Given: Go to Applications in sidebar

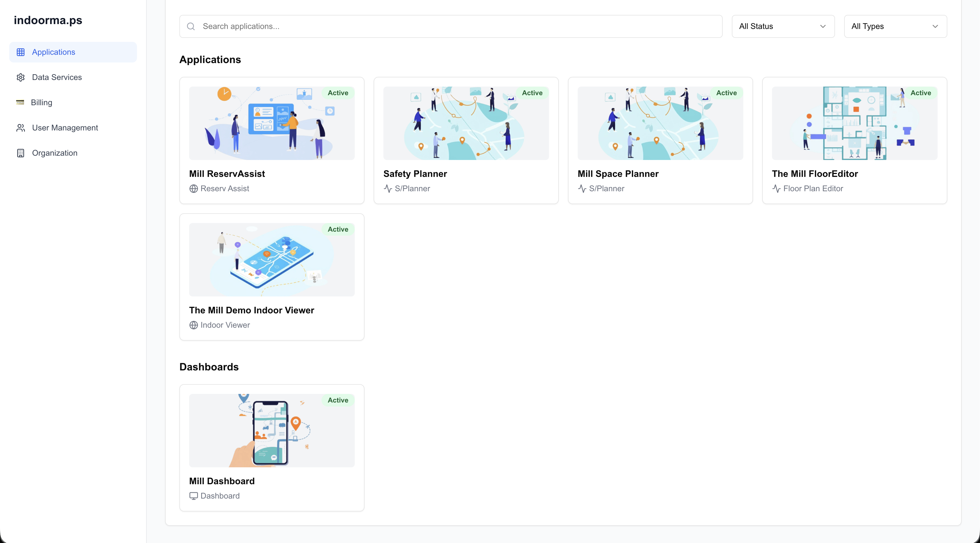Looking at the screenshot, I should tap(73, 52).
